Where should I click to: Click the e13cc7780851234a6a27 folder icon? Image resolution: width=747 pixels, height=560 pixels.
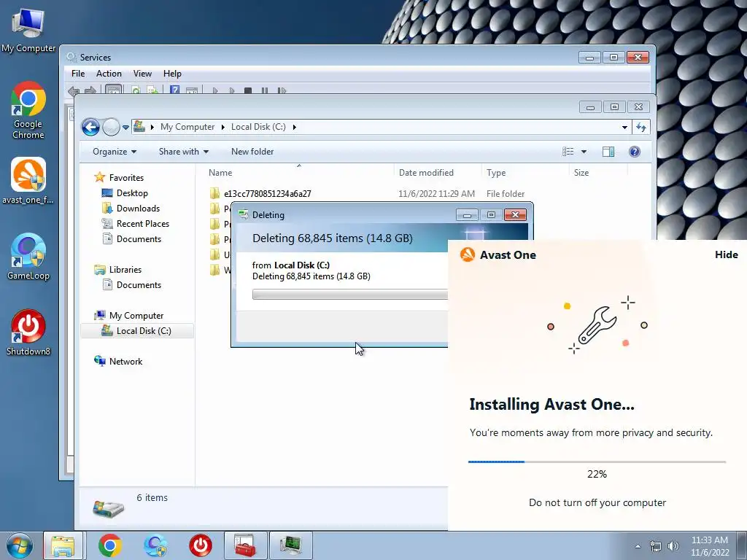[215, 193]
